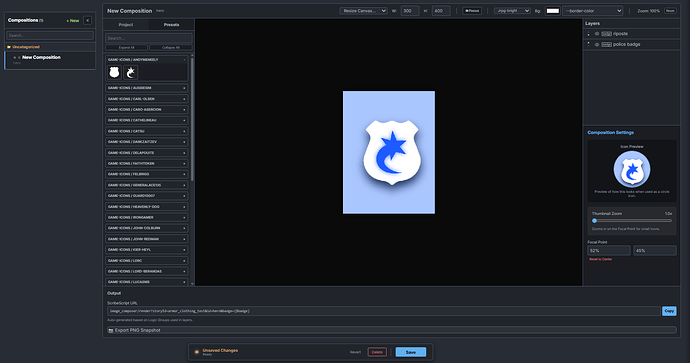The width and height of the screenshot is (690, 363).
Task: Click the Expand All button
Action: (x=127, y=47)
